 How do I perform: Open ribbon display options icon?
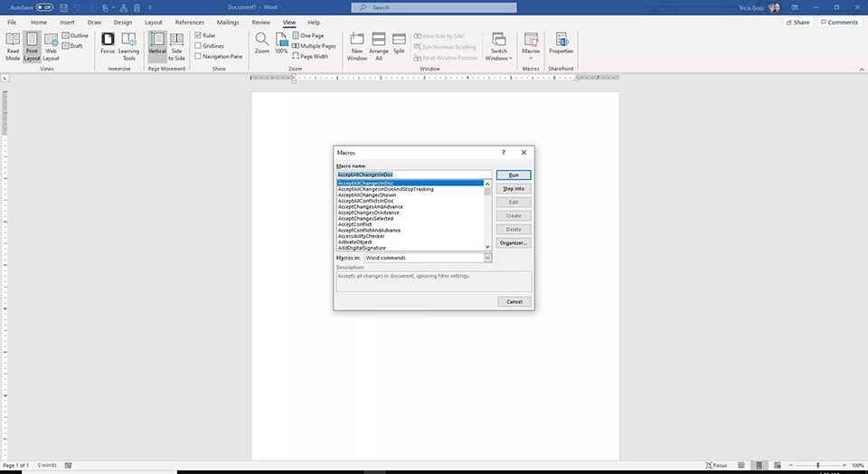click(x=795, y=8)
